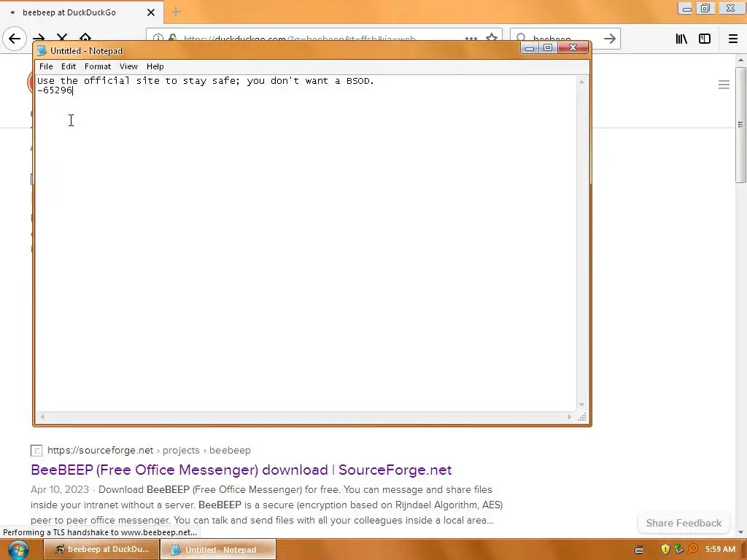Click the Notepad resize grip corner
The height and width of the screenshot is (560, 747).
coord(582,418)
